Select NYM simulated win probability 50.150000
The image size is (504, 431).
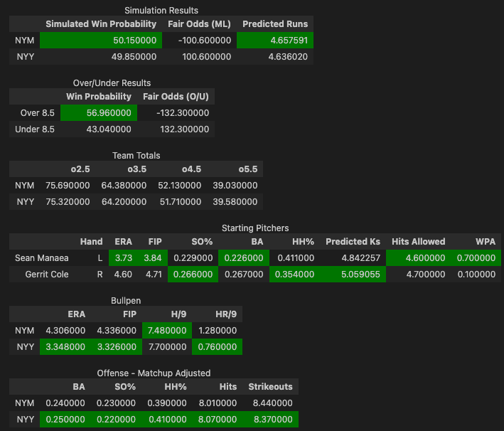101,41
